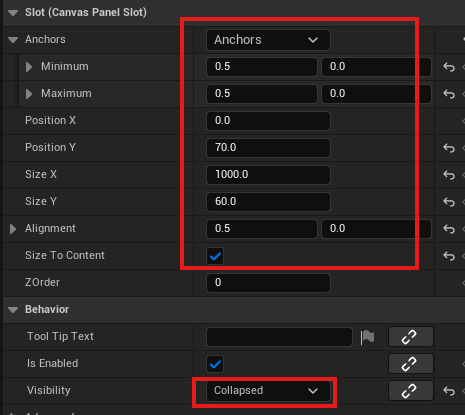The height and width of the screenshot is (415, 465).
Task: Reset Maximum anchor to default arrow
Action: tap(449, 94)
